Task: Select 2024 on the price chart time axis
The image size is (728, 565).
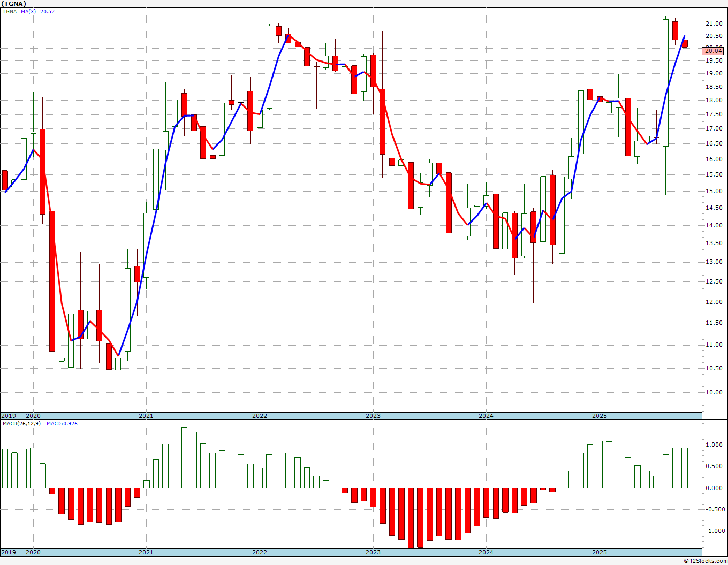Action: [x=486, y=416]
